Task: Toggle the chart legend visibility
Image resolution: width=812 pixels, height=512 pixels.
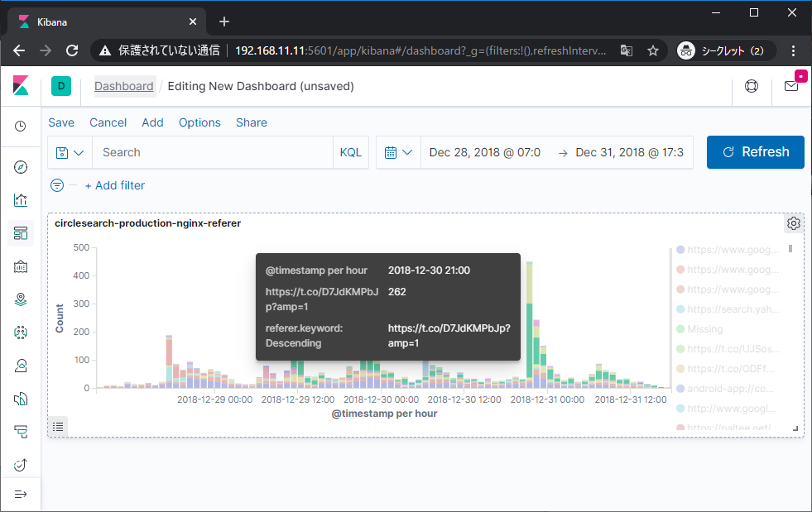Action: pos(58,426)
